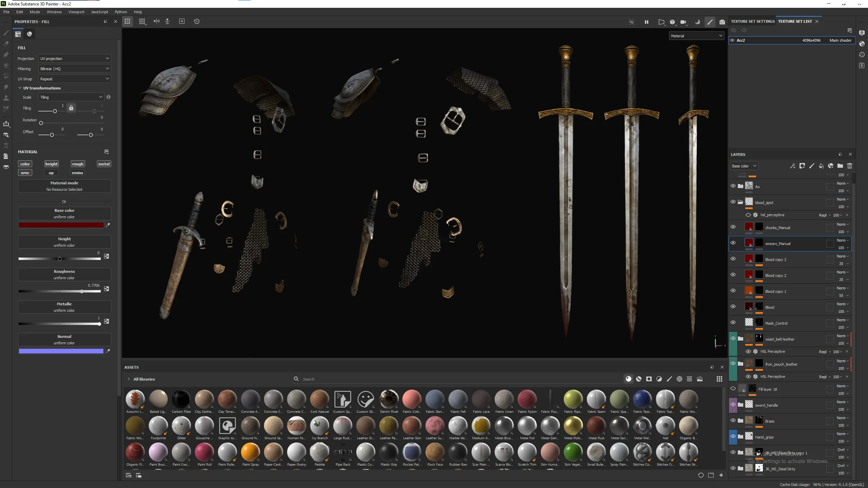
Task: Add a folder group in Layers panel
Action: coord(840,166)
